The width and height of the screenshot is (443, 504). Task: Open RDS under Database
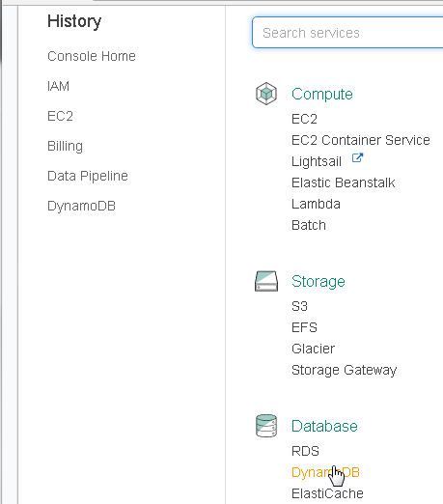click(305, 451)
